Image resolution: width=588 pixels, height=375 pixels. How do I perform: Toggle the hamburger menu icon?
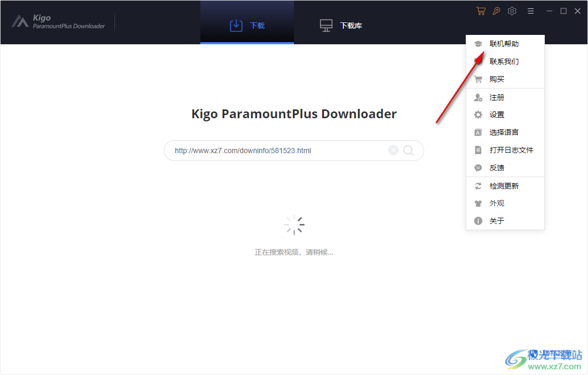[x=531, y=11]
